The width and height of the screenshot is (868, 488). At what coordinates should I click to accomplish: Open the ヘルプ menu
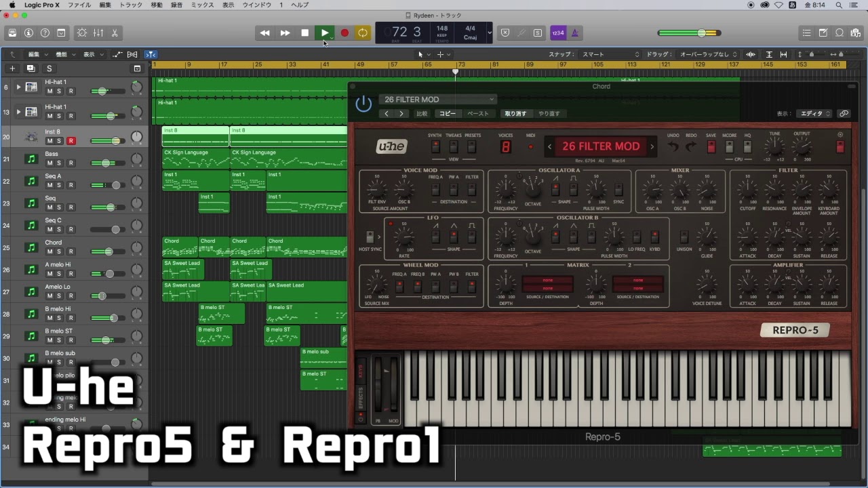pos(300,5)
